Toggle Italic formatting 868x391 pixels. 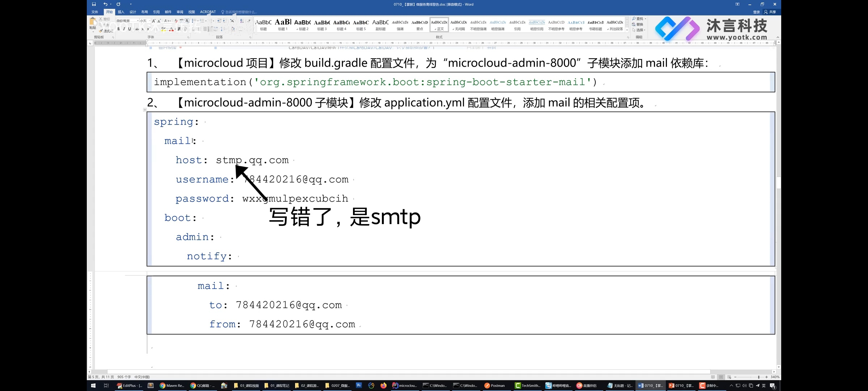pyautogui.click(x=124, y=29)
